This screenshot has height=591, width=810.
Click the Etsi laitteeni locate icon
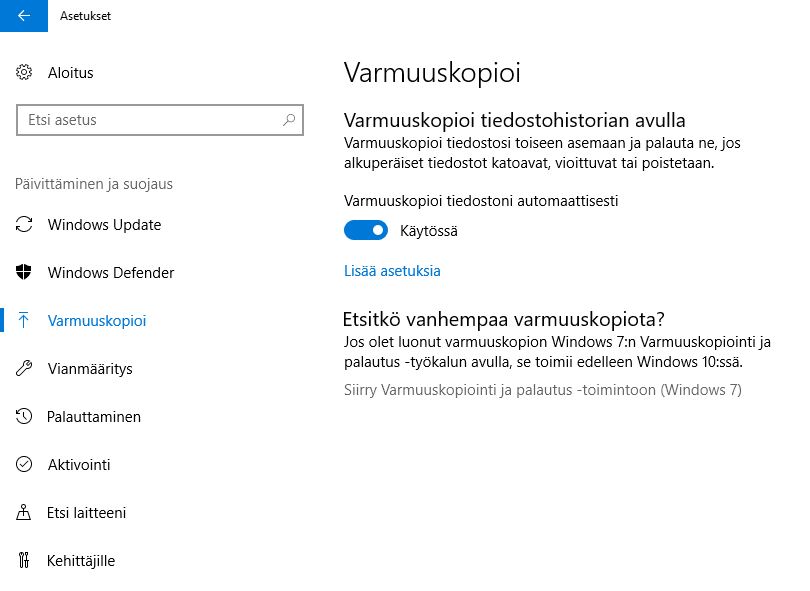pos(25,513)
